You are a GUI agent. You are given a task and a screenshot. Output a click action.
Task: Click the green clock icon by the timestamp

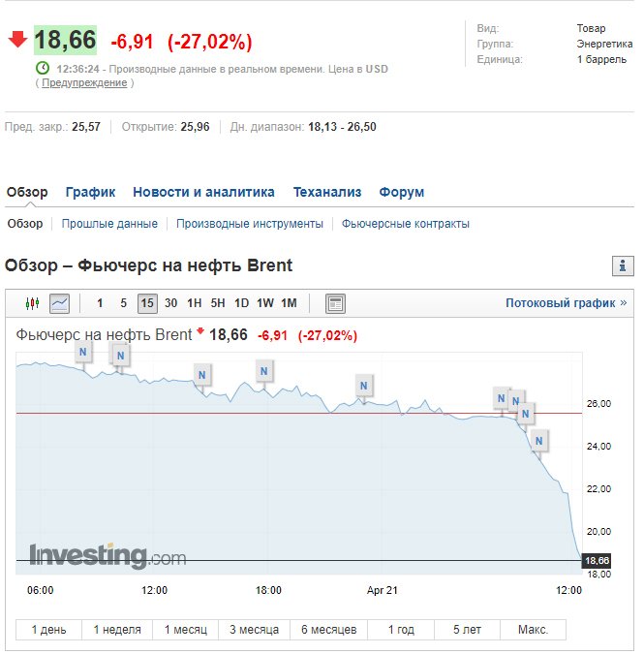click(x=43, y=68)
